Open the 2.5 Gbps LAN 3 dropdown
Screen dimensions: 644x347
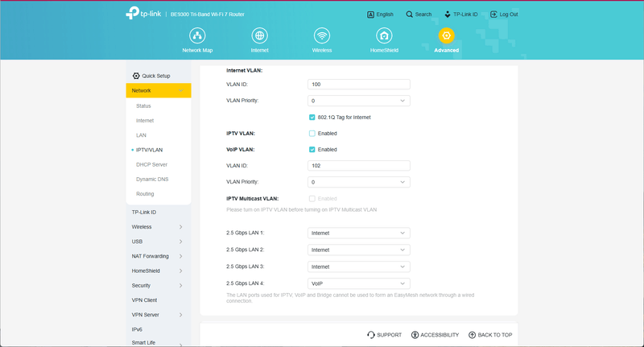358,266
